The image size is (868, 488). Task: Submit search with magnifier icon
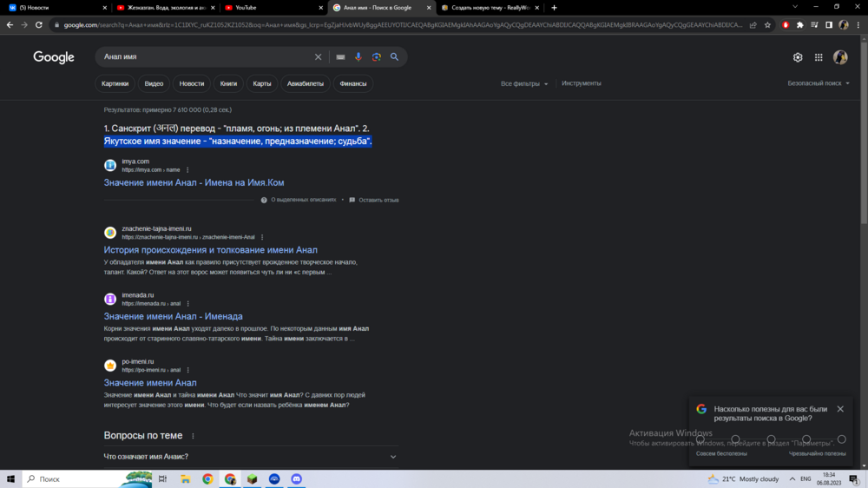394,57
